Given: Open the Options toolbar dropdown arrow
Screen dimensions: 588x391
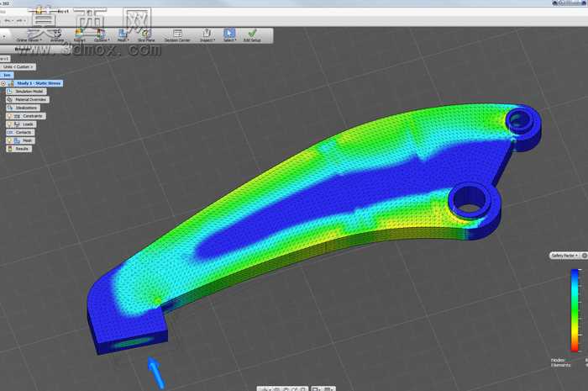Looking at the screenshot, I should (108, 40).
